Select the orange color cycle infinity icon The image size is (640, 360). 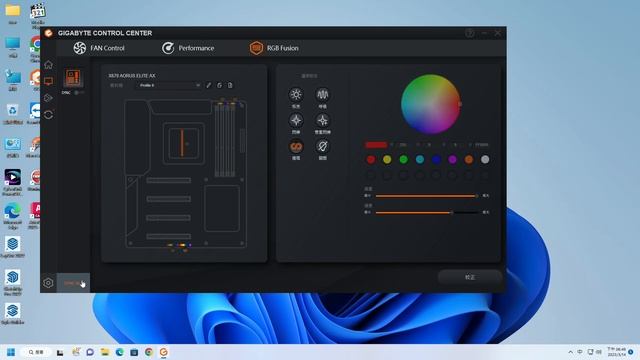296,146
